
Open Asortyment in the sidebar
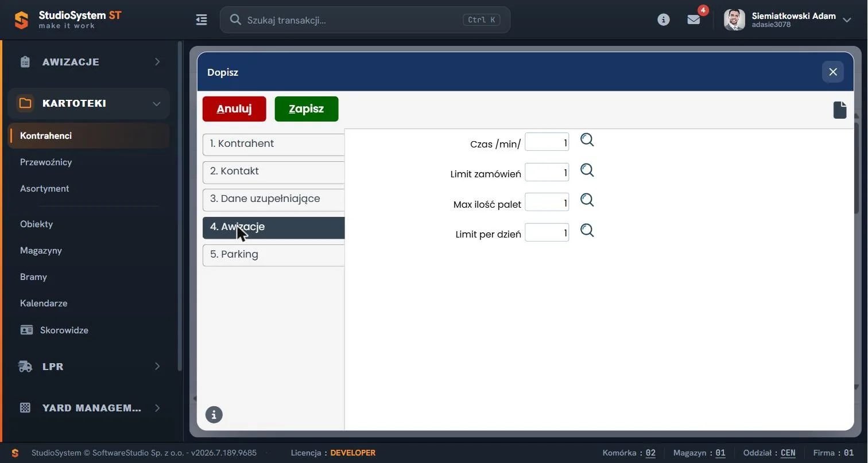[44, 189]
